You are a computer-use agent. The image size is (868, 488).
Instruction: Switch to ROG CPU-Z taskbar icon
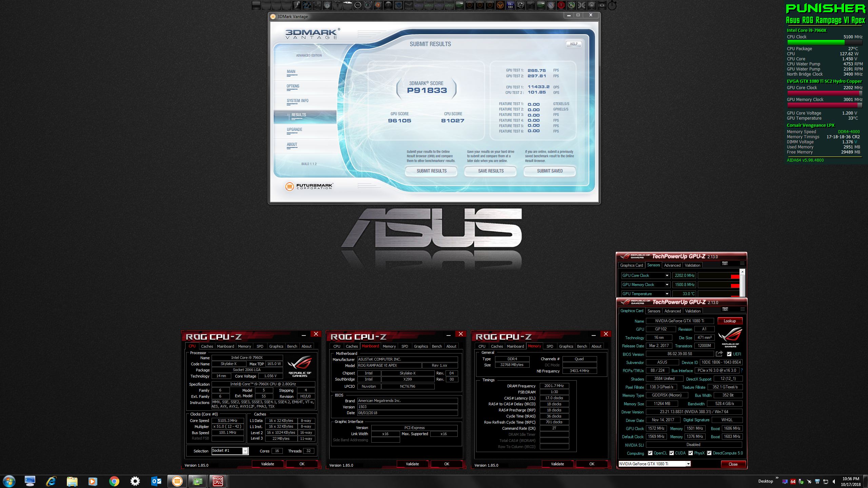(x=218, y=481)
